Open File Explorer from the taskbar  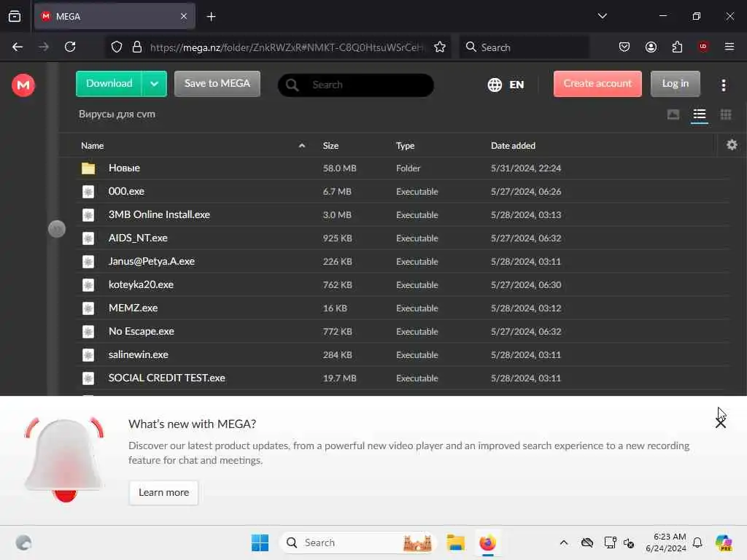[455, 542]
